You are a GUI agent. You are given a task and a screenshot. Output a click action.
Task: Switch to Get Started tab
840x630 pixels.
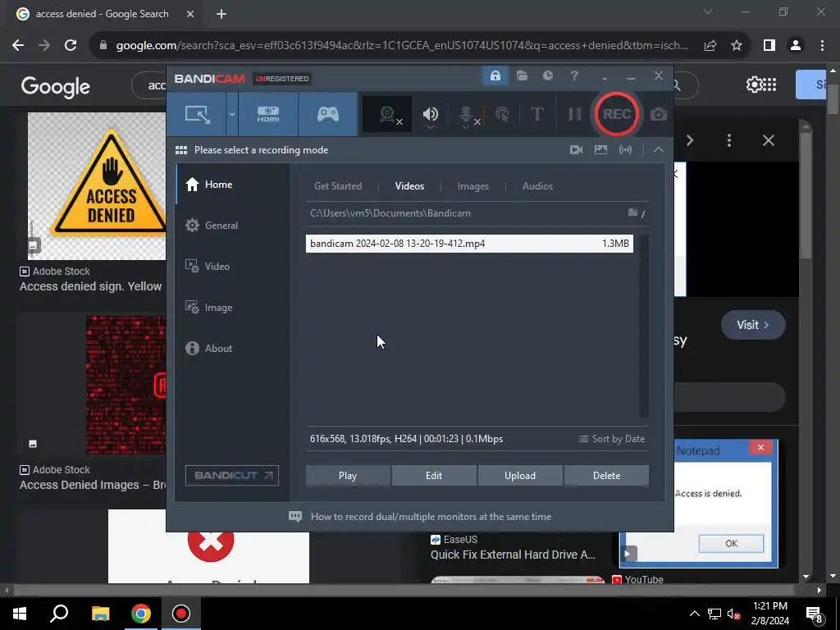click(x=337, y=186)
